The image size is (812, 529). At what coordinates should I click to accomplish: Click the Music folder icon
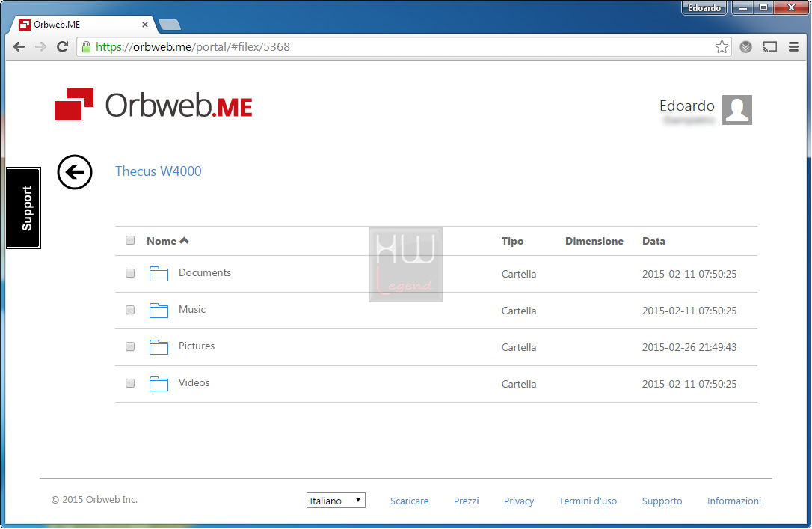[159, 311]
